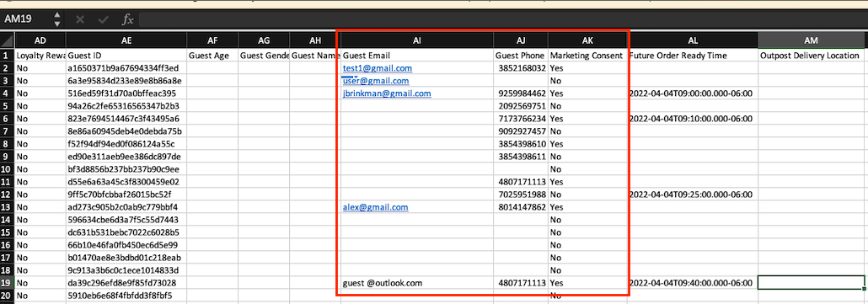
Task: Click the 'guest @outlook.com' cell
Action: [x=417, y=283]
